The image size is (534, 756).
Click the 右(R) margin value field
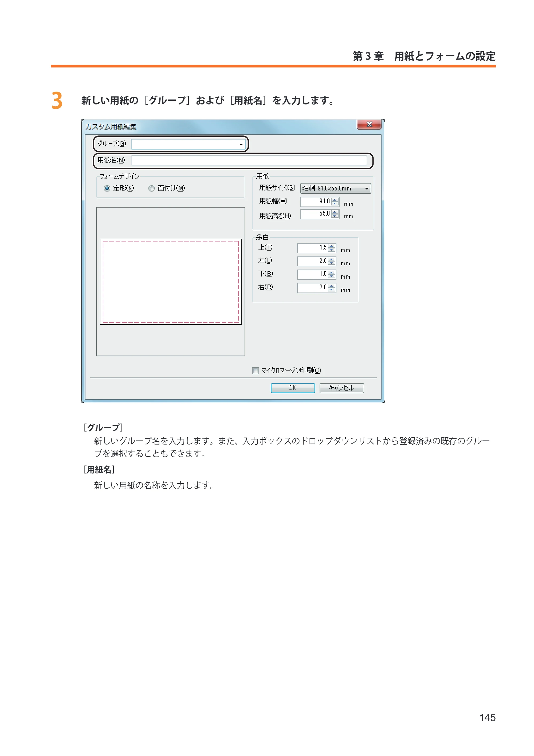tap(313, 288)
